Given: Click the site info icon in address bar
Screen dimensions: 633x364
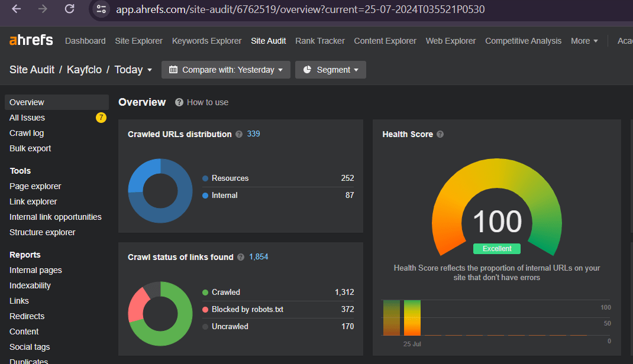Looking at the screenshot, I should pos(102,9).
